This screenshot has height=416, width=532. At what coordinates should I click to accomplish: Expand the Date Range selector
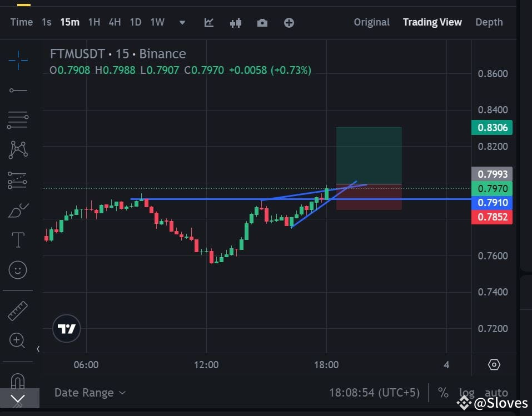pos(90,393)
